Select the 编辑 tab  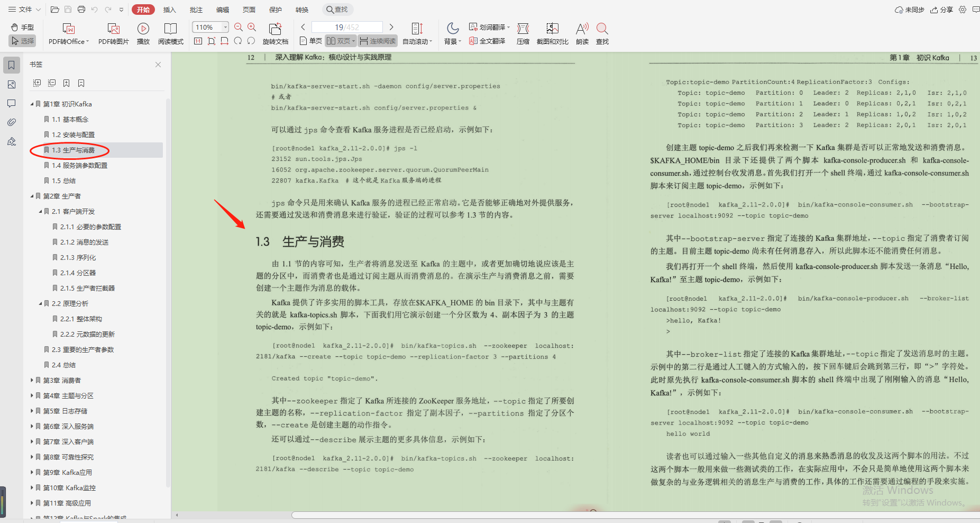pos(223,10)
